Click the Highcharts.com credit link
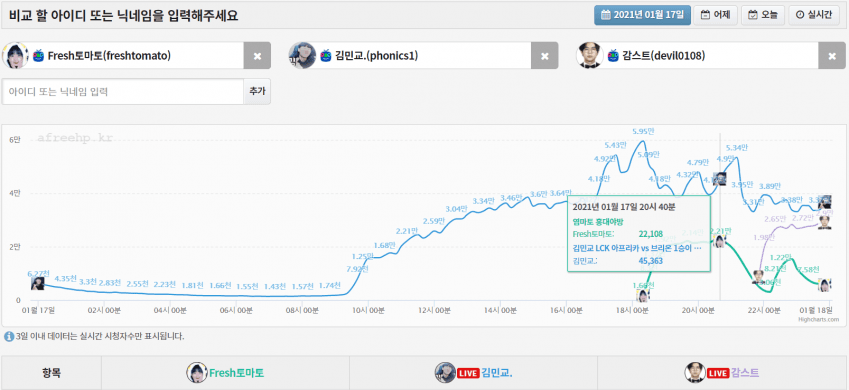The height and width of the screenshot is (390, 849). tap(819, 320)
